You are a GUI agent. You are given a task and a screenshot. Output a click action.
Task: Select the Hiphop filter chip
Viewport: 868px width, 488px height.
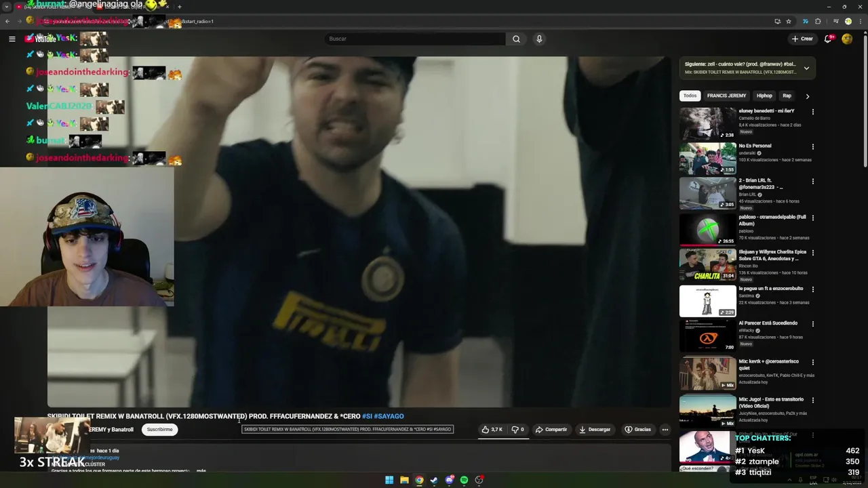point(764,96)
